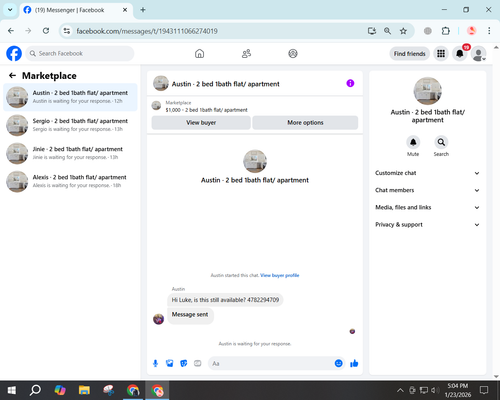This screenshot has height=400, width=500.
Task: Open the notifications bell with badge
Action: tap(460, 53)
